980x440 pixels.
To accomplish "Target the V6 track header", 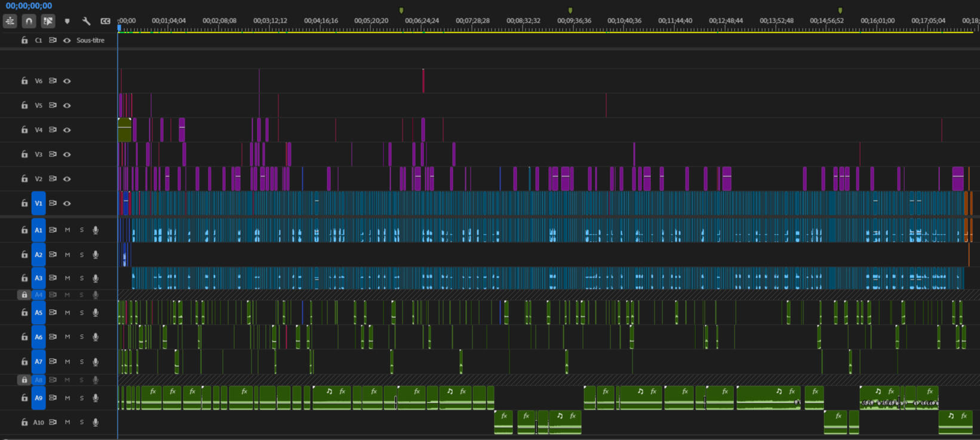I will [38, 81].
